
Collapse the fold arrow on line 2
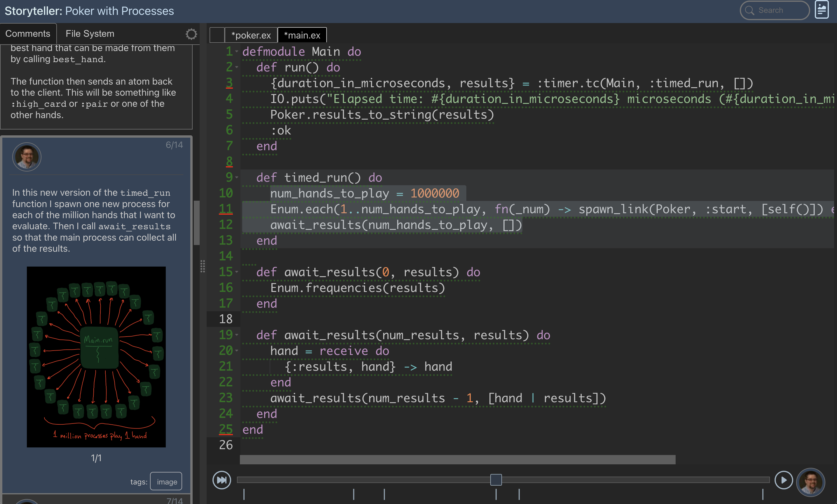(x=237, y=67)
